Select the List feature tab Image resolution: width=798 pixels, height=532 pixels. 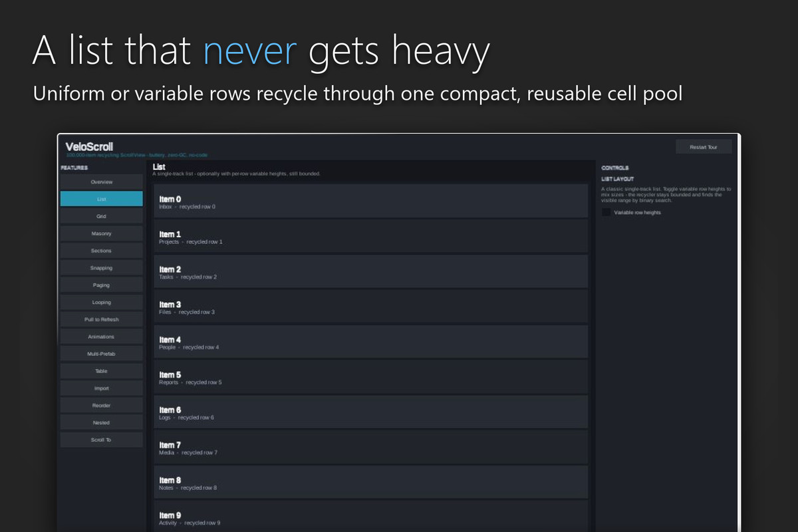[102, 199]
